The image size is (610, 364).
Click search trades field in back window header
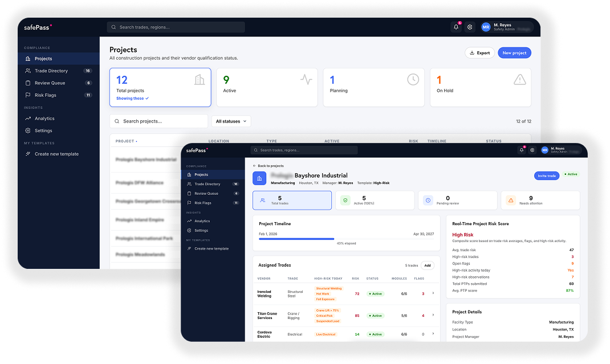point(176,27)
